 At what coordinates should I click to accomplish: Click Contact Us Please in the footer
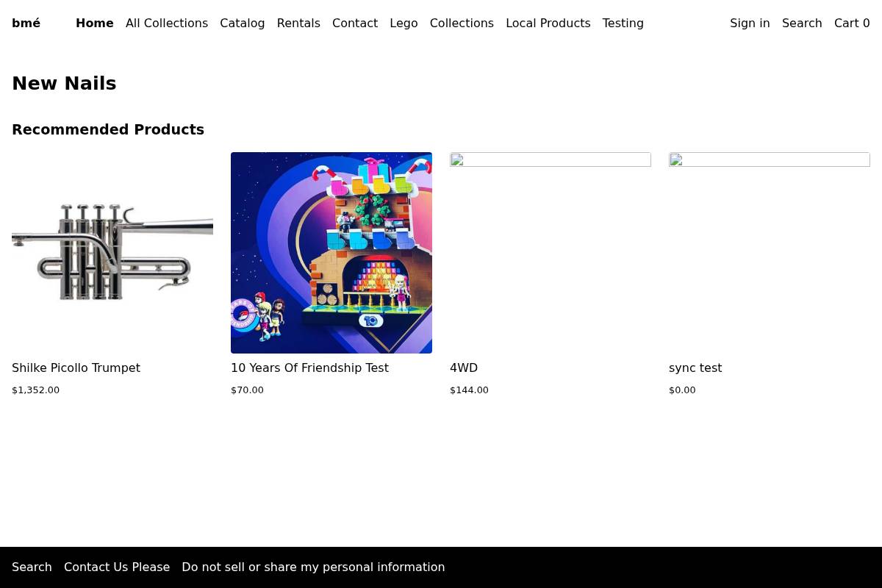[116, 567]
